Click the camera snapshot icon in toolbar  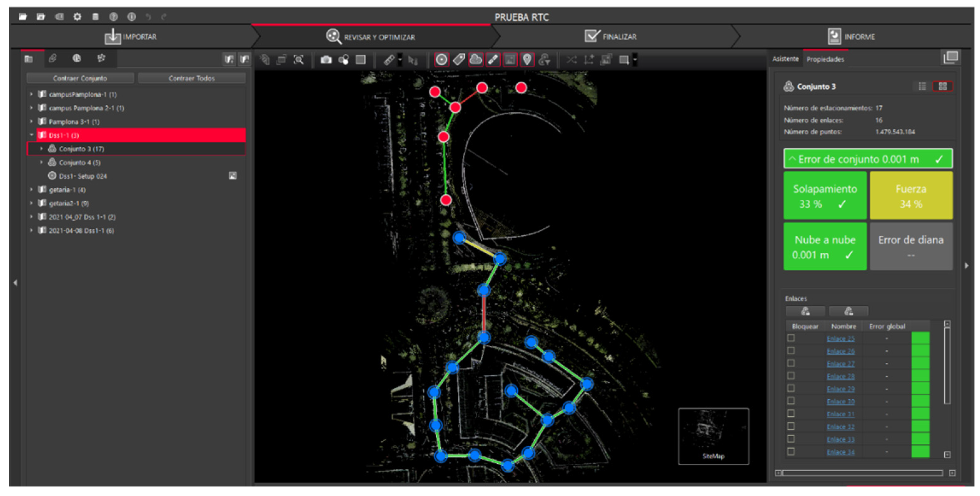pyautogui.click(x=326, y=60)
